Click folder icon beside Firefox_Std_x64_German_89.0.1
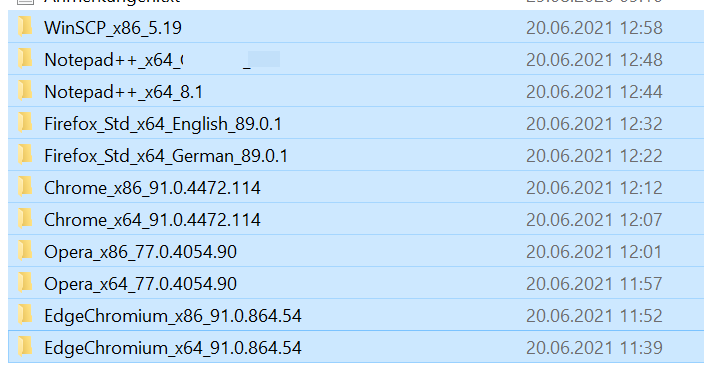The width and height of the screenshot is (704, 368). pyautogui.click(x=25, y=155)
